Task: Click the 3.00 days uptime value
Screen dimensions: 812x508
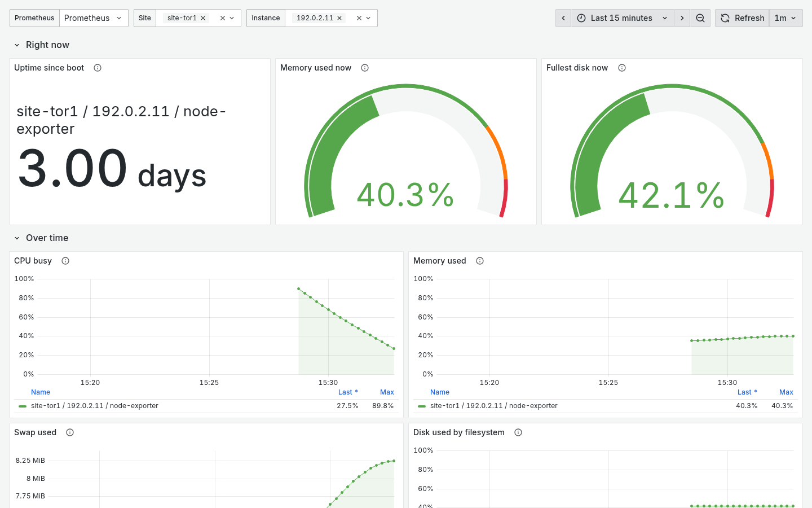Action: coord(112,169)
